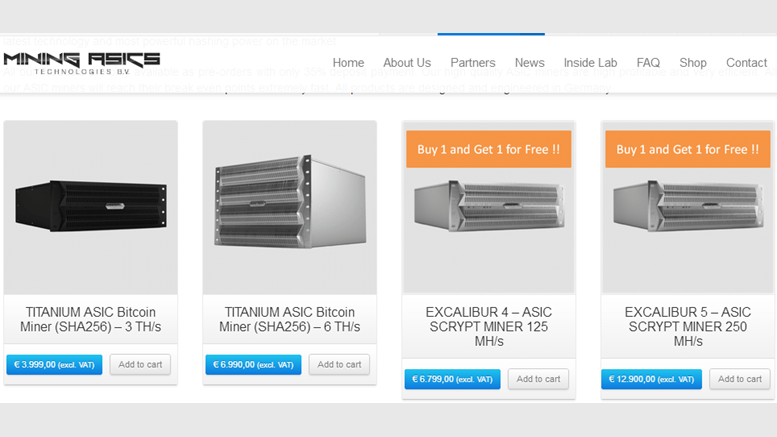Open EXCALIBUR 4 Scrypt Miner 125 MH/s title
This screenshot has height=437, width=777.
(x=489, y=327)
